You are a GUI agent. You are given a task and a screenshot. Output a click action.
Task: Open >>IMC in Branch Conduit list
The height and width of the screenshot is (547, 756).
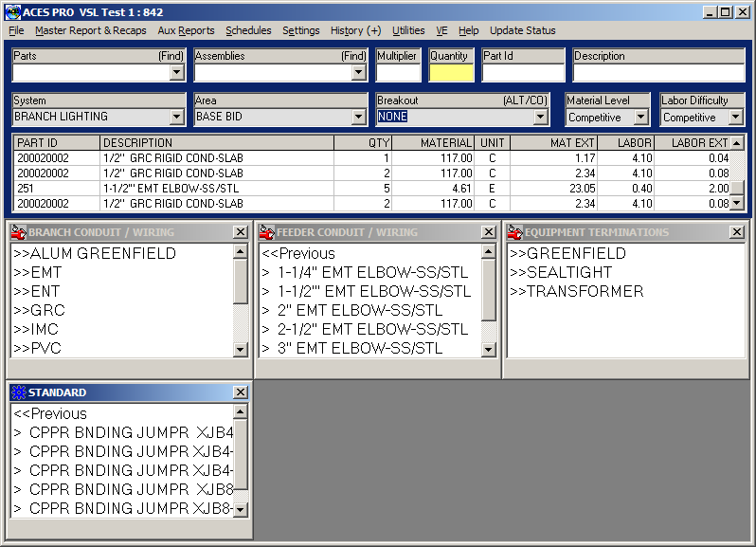[36, 329]
